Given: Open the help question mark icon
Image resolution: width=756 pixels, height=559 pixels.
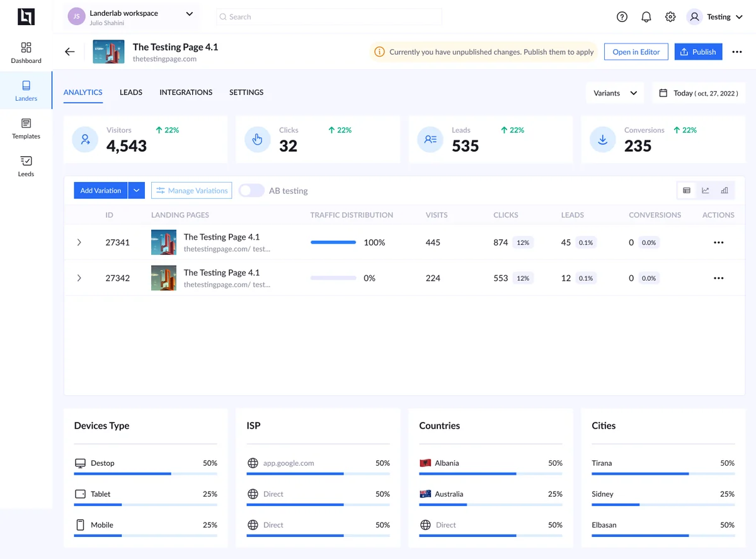Looking at the screenshot, I should [x=622, y=17].
